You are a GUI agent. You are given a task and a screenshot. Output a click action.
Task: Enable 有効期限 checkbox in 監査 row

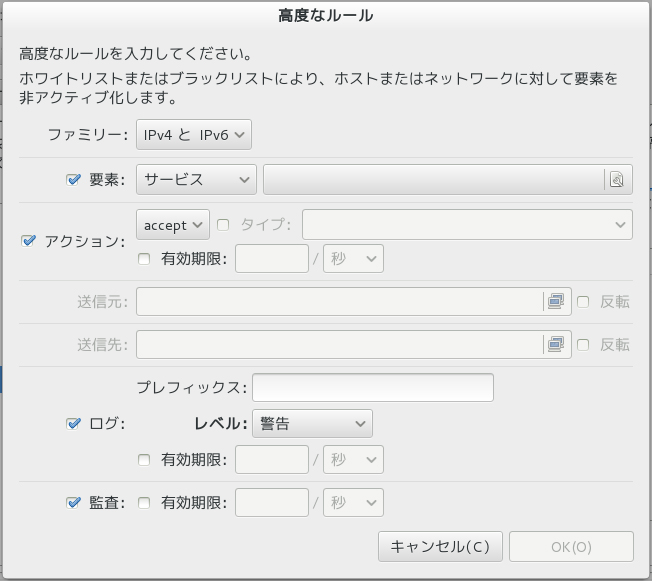[144, 502]
